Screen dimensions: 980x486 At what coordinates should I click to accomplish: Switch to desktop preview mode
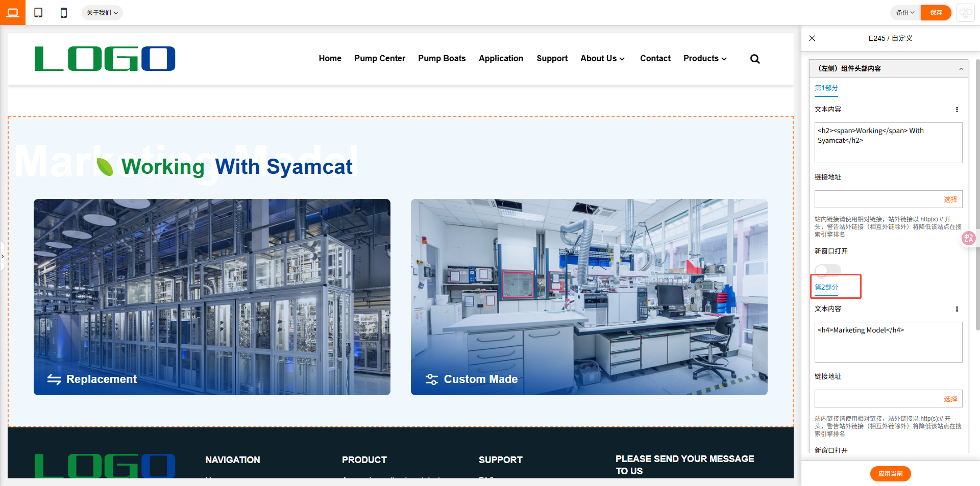tap(13, 12)
